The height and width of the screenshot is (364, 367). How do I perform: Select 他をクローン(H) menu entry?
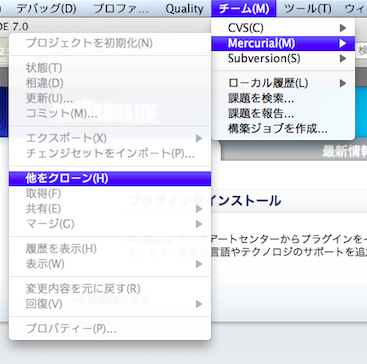tap(110, 179)
